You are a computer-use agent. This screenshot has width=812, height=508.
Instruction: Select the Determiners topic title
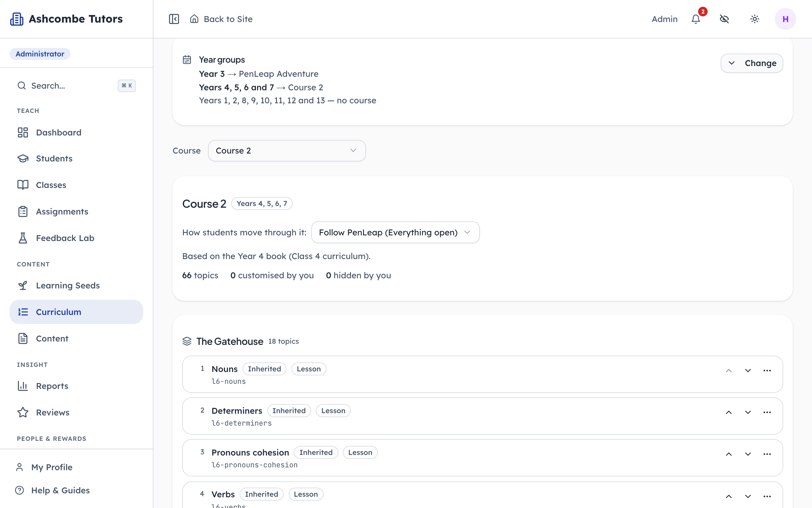point(237,411)
